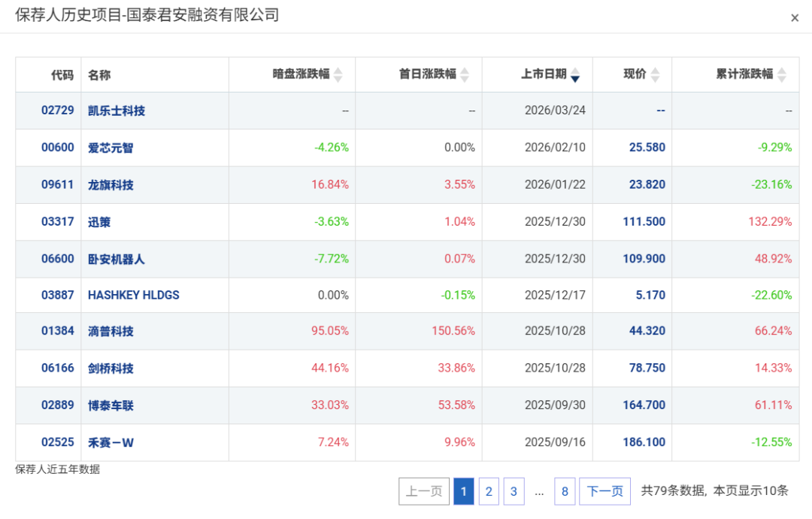Viewport: 812px width, 519px height.
Task: Close the 保荐人历史项目 dialog
Action: (x=794, y=19)
